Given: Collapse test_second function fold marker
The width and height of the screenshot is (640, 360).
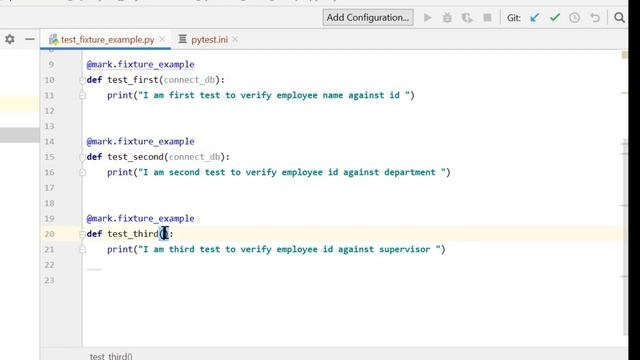Looking at the screenshot, I should (82, 157).
